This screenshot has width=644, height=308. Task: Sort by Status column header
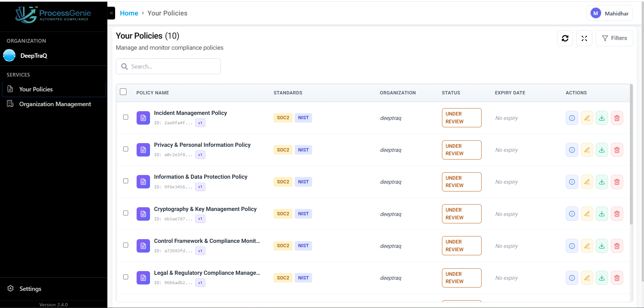[x=451, y=93]
